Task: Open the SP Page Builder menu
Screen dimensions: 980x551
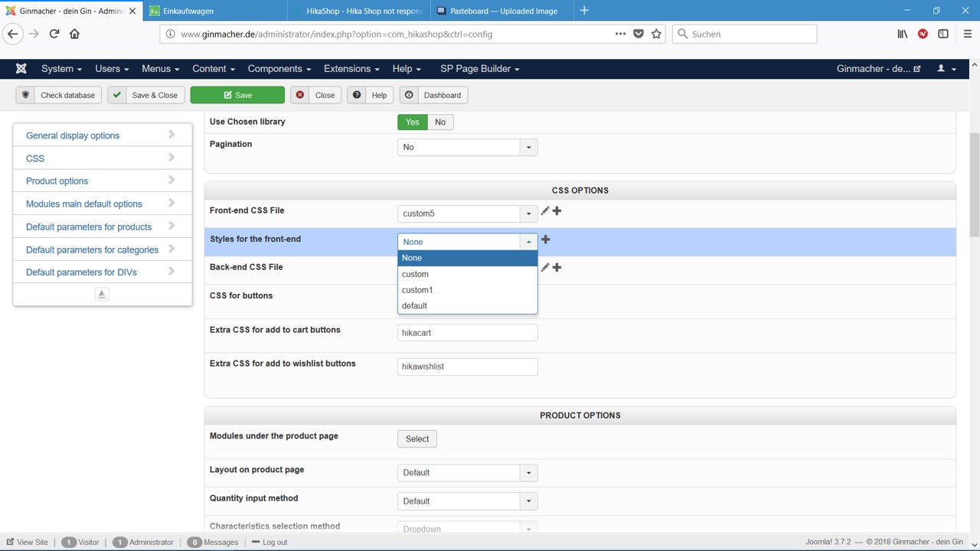Action: tap(480, 69)
